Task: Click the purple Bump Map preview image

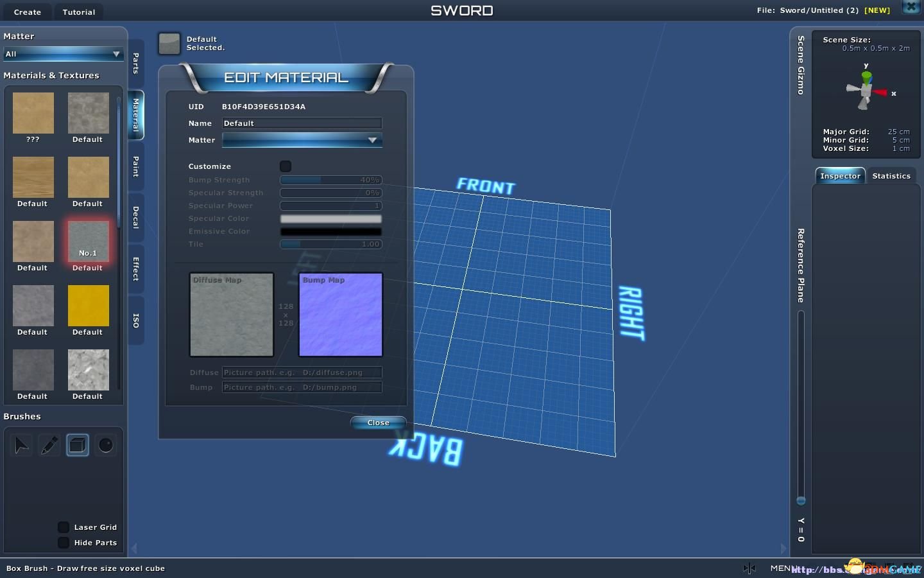Action: 341,315
